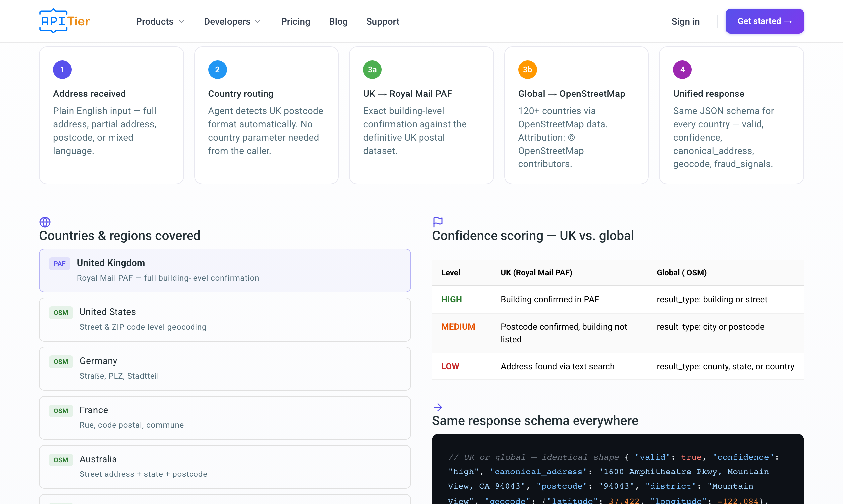Expand the Developers dropdown menu
The height and width of the screenshot is (504, 843).
point(233,22)
